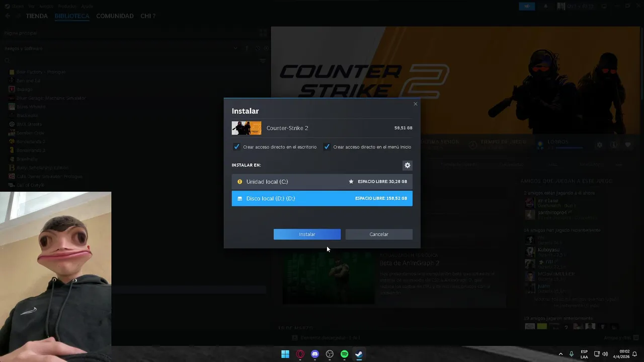Click ESPACIO LIBRE: 158,52 GB text
644x362 pixels.
381,199
